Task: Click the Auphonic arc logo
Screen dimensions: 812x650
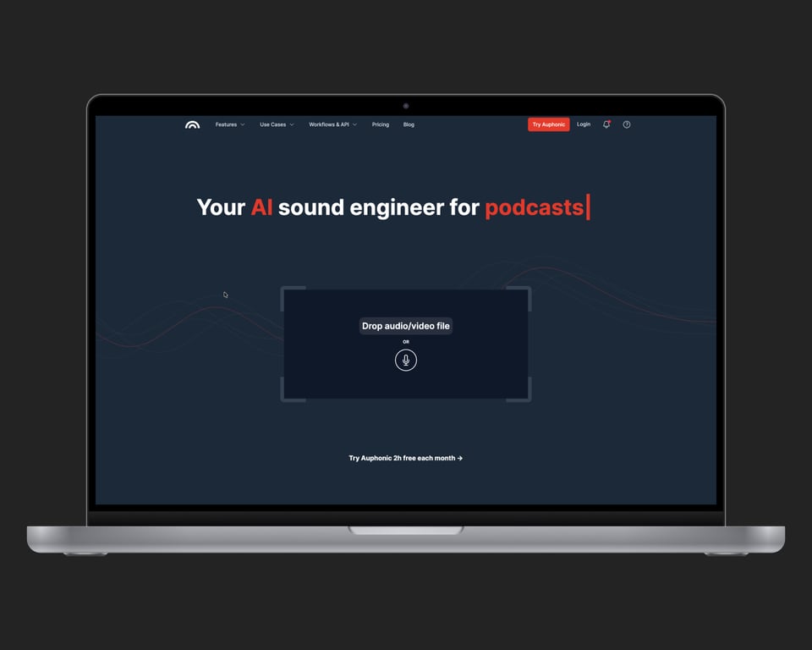Action: coord(192,124)
